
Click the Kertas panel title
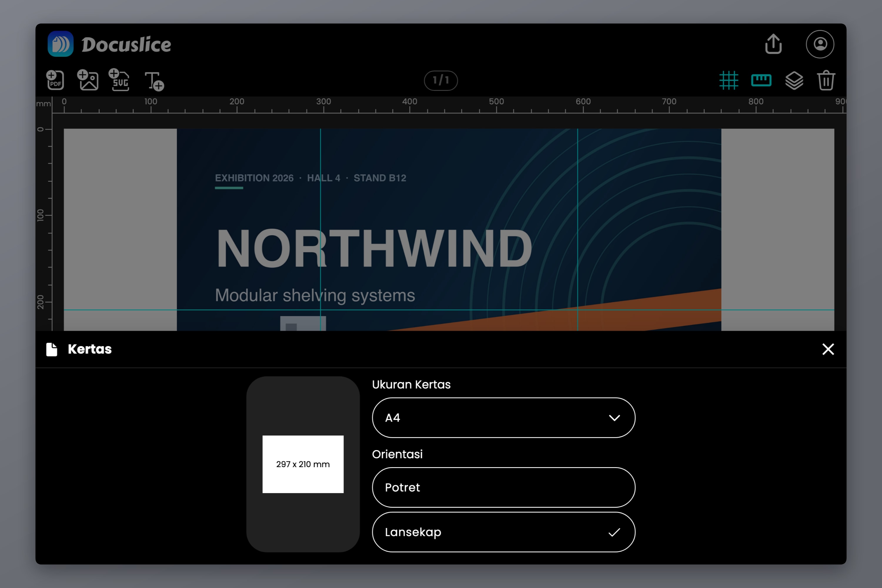pos(90,349)
